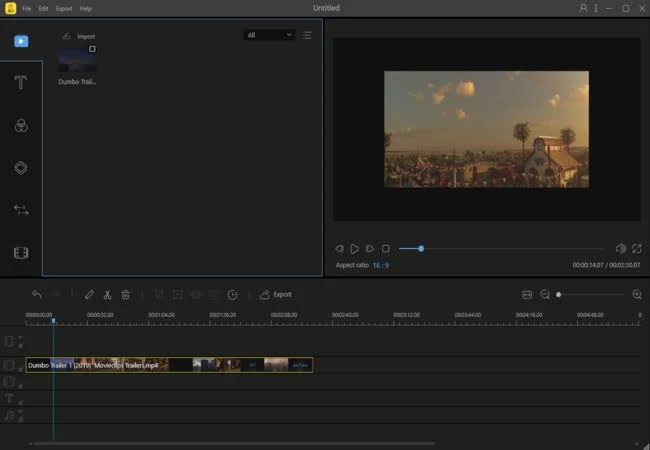Click the 00:00:14.07 / 00:02:30.07 timecode
650x450 pixels.
pos(606,265)
